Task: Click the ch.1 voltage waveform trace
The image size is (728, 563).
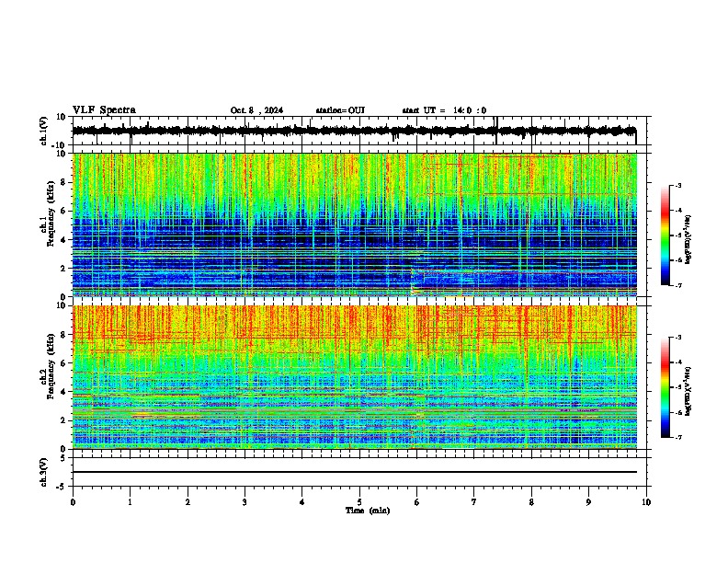Action: click(x=354, y=131)
